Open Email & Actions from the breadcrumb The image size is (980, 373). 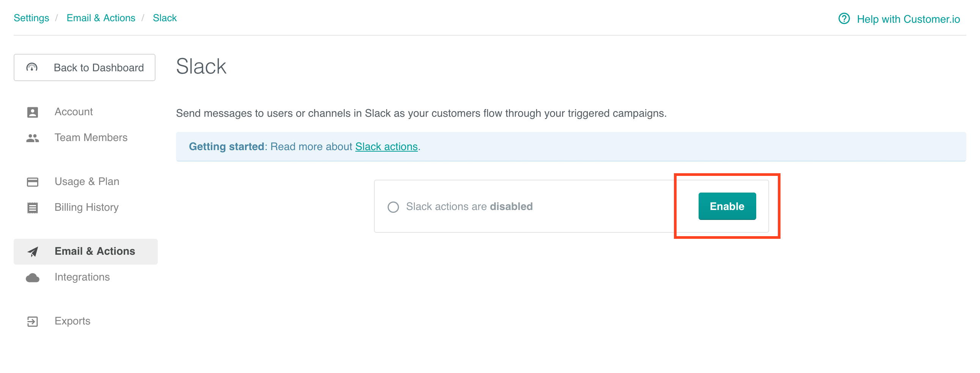tap(101, 17)
